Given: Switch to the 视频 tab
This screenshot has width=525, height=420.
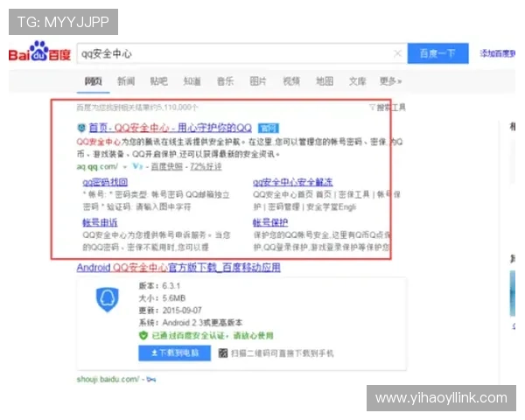Looking at the screenshot, I should point(291,81).
